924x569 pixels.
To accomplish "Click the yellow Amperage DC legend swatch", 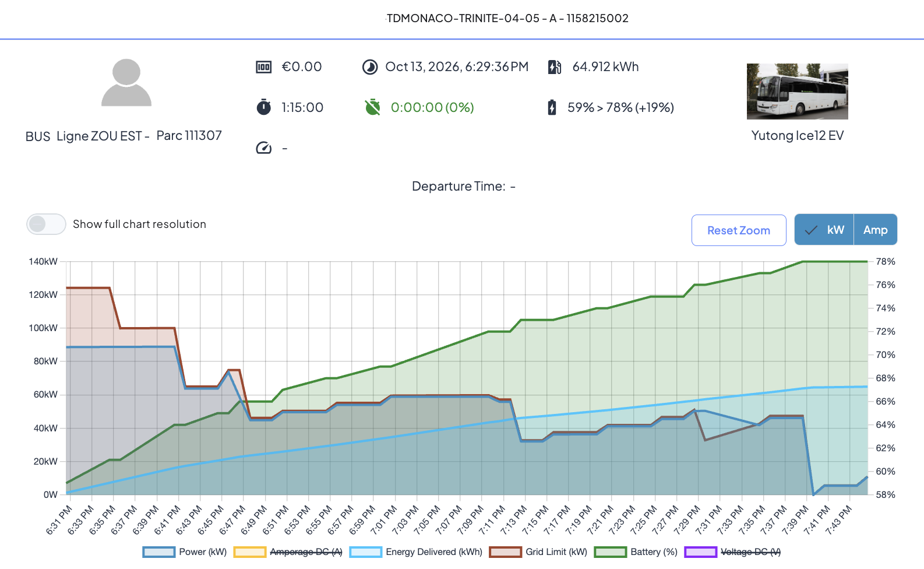I will tap(250, 552).
